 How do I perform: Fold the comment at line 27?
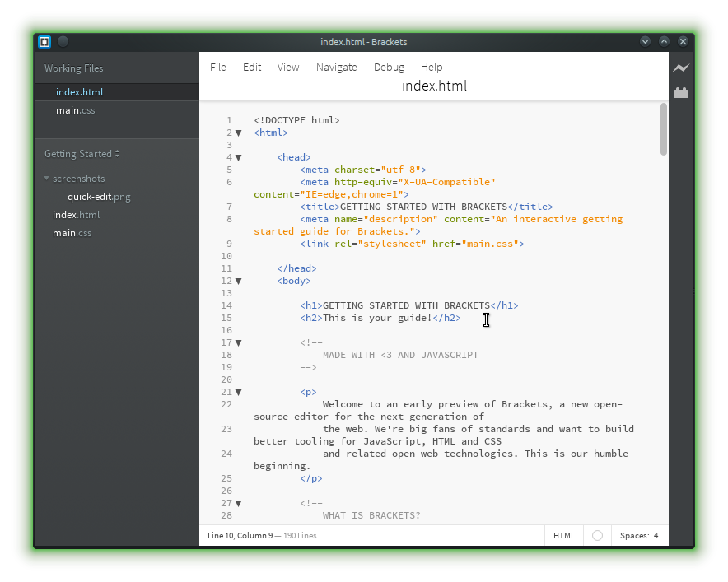[239, 504]
